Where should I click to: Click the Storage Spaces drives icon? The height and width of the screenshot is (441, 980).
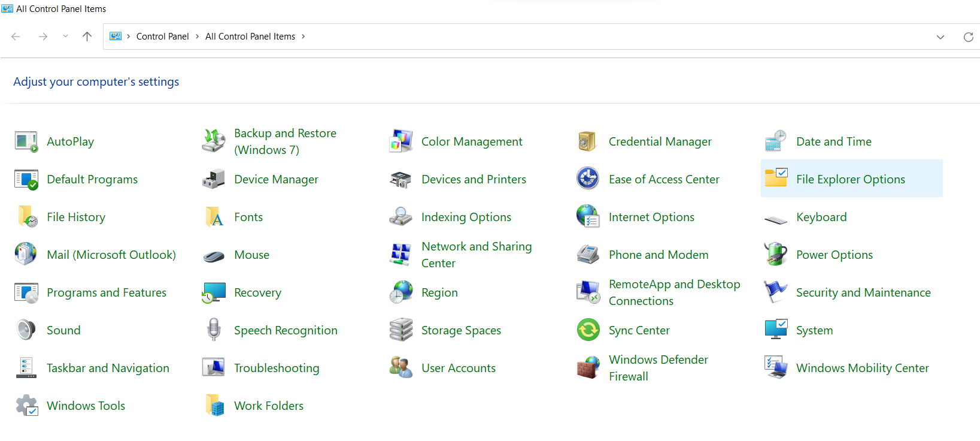401,330
